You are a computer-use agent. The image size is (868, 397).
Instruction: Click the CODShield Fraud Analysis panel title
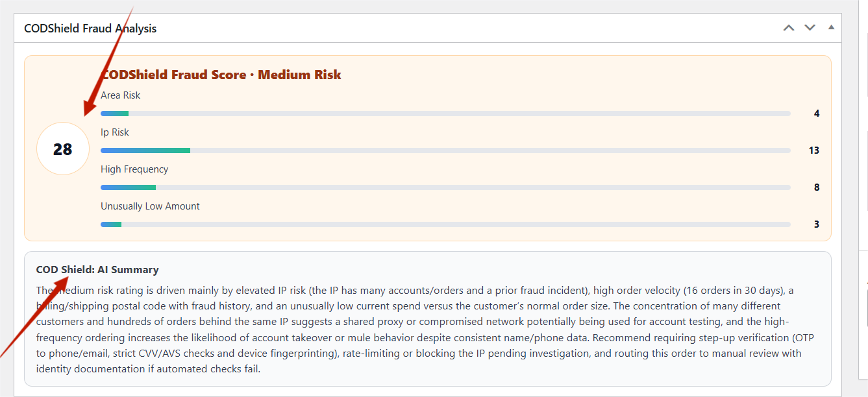tap(90, 29)
